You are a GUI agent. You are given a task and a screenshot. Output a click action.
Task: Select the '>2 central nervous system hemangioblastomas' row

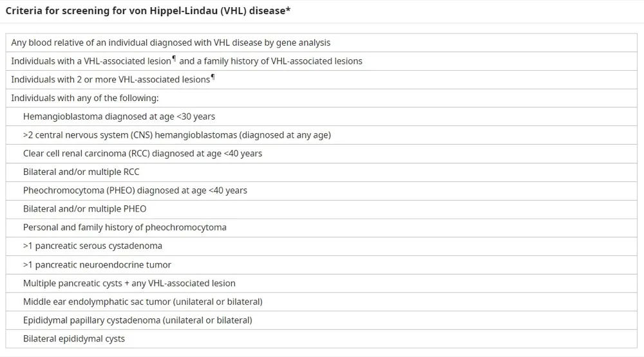pyautogui.click(x=177, y=135)
